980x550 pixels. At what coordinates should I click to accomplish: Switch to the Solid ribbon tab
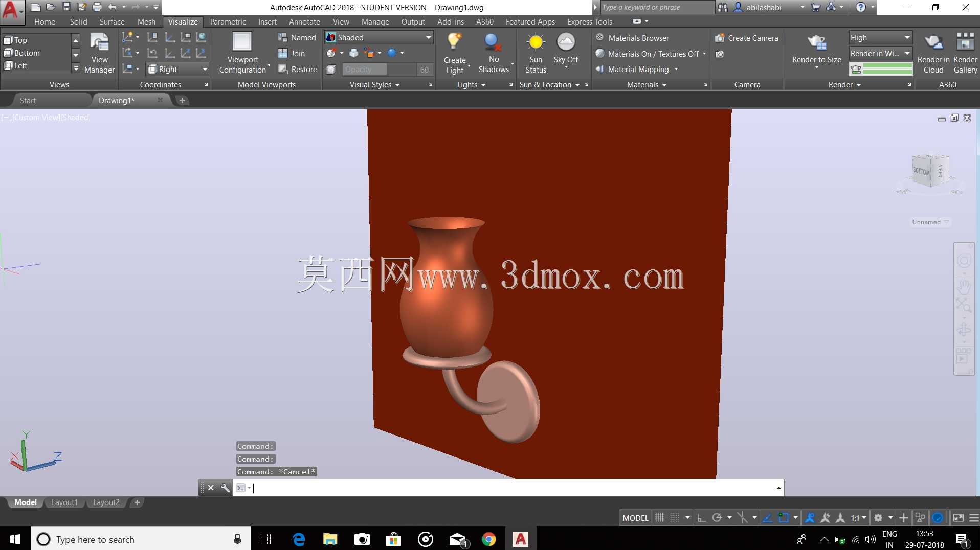click(x=78, y=21)
